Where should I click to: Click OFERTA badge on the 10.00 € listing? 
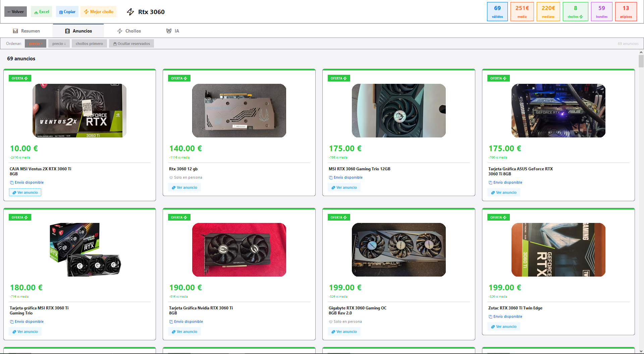pos(20,78)
